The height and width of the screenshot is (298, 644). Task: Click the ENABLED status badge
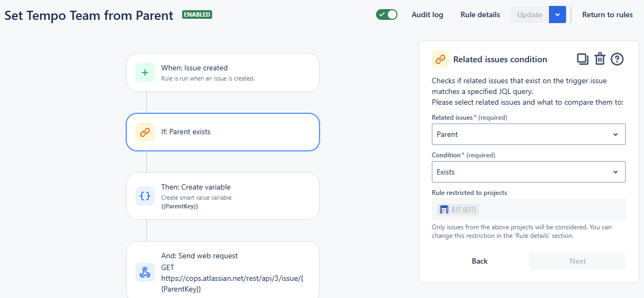(x=197, y=14)
